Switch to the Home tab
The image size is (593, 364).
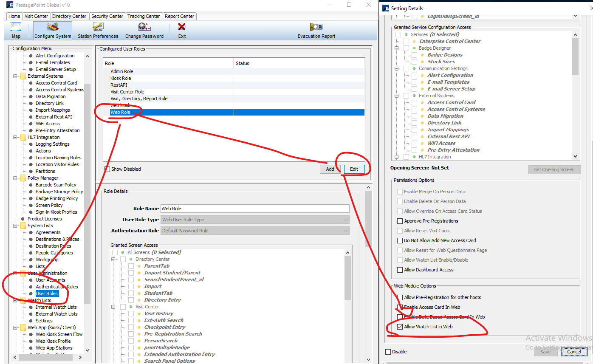tap(14, 16)
